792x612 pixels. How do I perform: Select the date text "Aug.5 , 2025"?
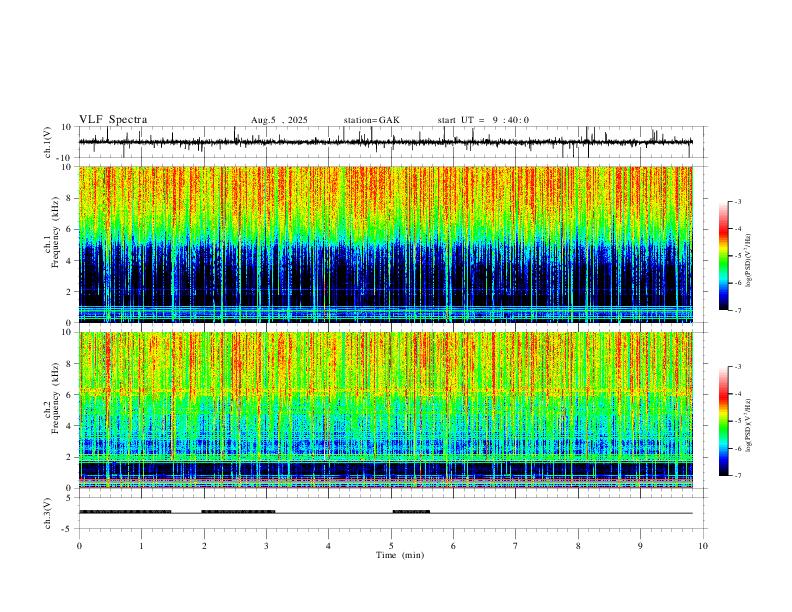(x=279, y=120)
